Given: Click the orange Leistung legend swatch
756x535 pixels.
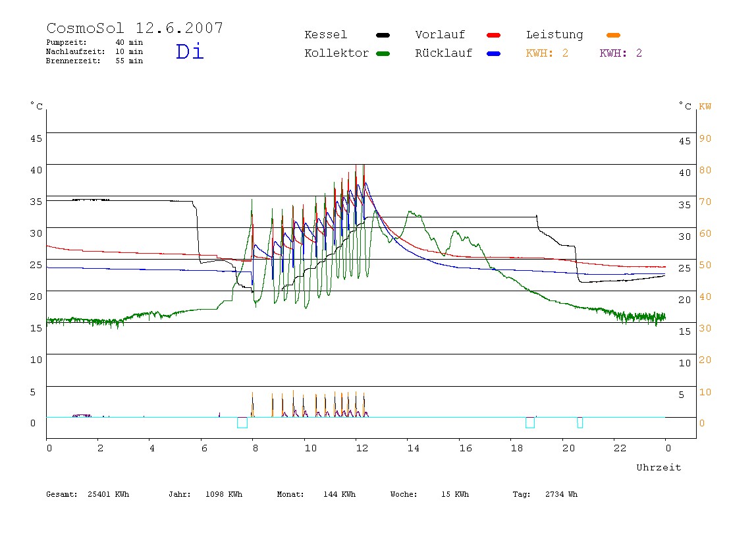Looking at the screenshot, I should click(x=613, y=35).
